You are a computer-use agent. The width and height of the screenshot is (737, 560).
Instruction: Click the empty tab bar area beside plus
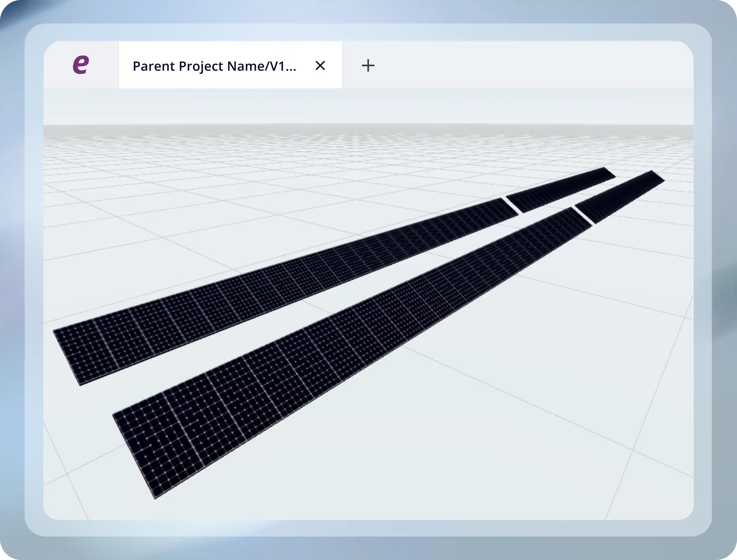(533, 65)
